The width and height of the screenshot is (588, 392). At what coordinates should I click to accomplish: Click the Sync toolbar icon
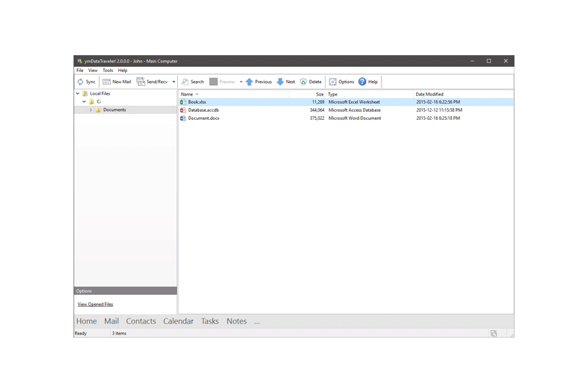coord(80,82)
